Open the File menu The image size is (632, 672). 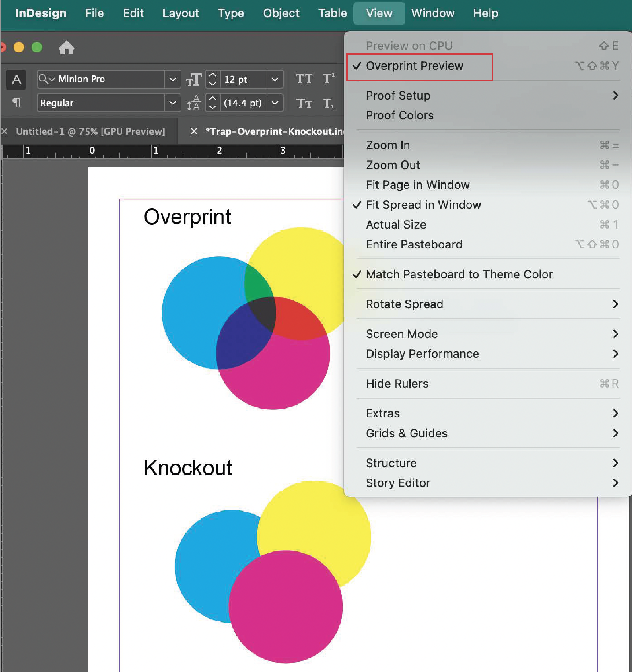[94, 13]
